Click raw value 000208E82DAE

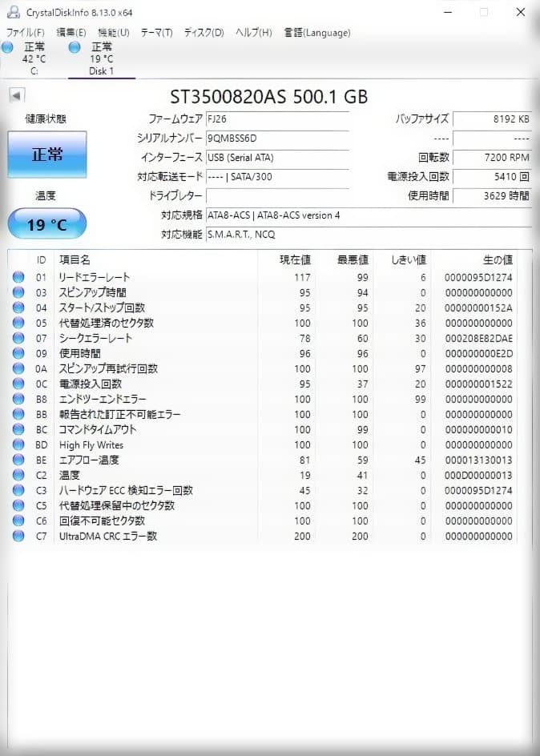coord(478,339)
